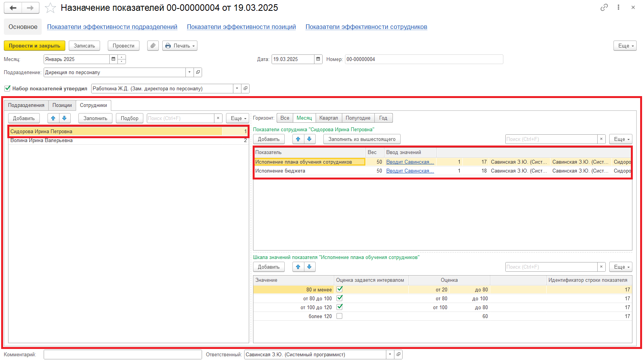
Task: Expand the Подразделение dropdown list
Action: [189, 72]
